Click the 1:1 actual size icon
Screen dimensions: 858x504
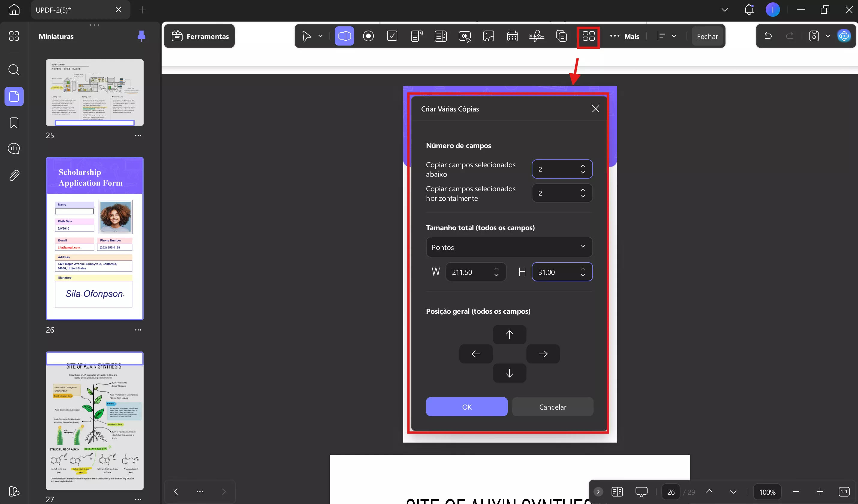point(844,492)
